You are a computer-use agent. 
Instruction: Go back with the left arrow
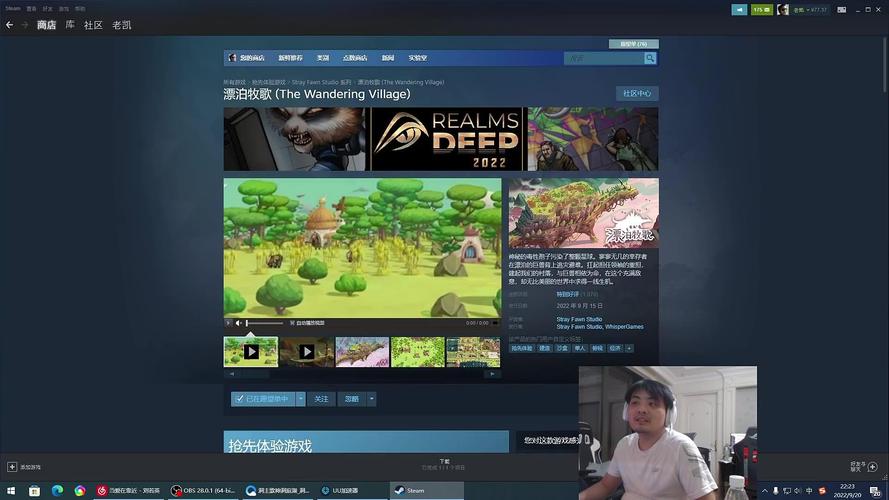pos(9,25)
